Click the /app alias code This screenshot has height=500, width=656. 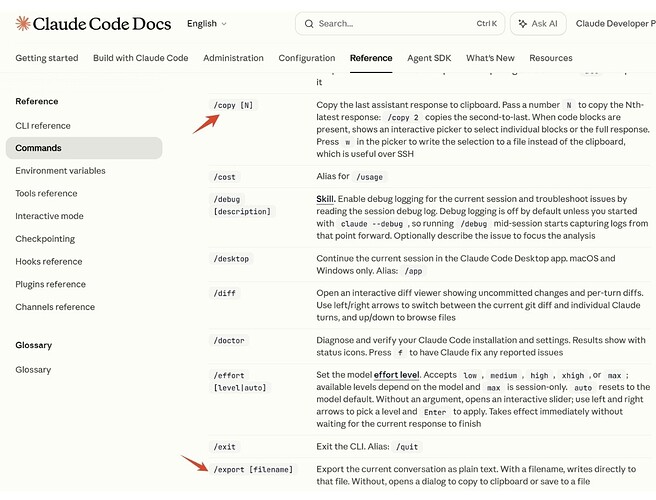(413, 271)
